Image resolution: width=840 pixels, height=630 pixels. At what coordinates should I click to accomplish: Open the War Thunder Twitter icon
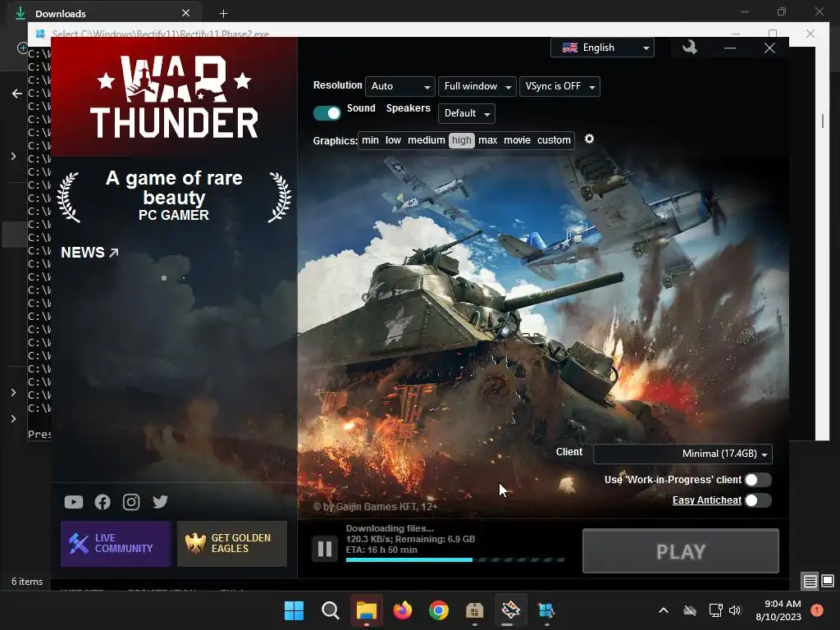[x=160, y=501]
